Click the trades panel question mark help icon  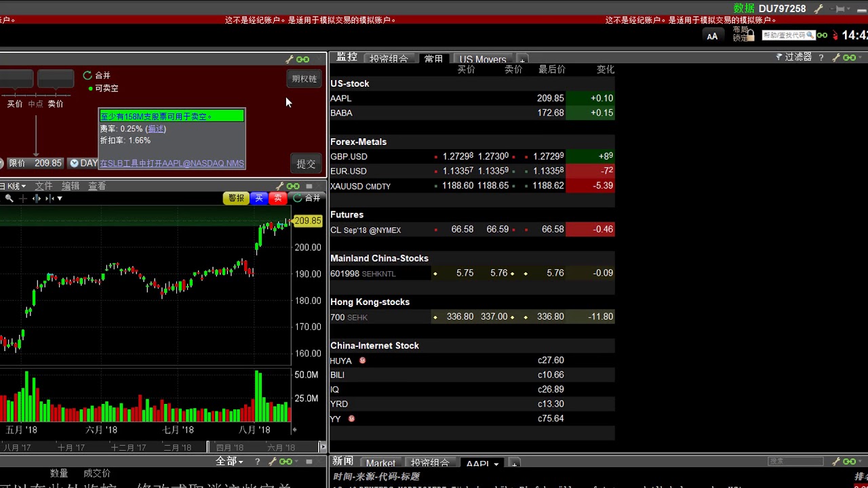[x=257, y=462]
